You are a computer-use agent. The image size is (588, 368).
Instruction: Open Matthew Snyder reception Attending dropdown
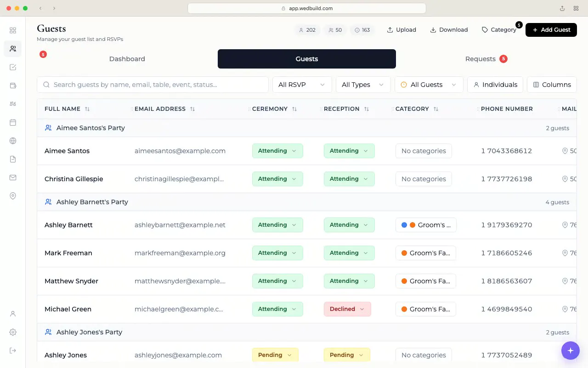click(x=349, y=281)
